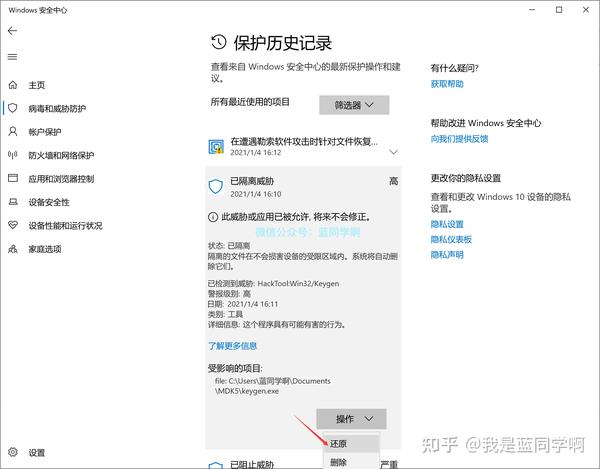Click the 在遭遇勒索软件攻击时针对文件恢复 entry title
Screen dimensions: 600x469
point(304,142)
